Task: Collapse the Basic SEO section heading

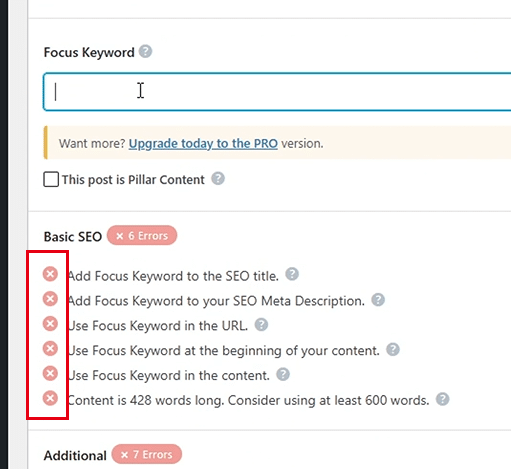Action: [x=73, y=237]
